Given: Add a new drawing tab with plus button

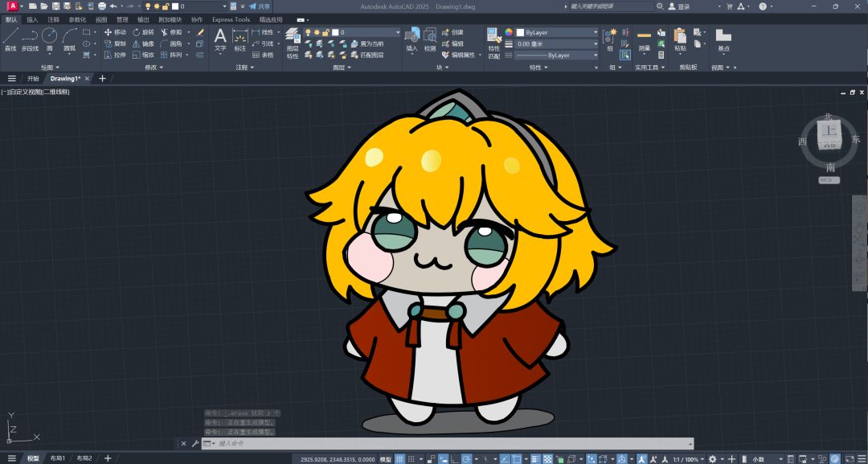Looking at the screenshot, I should [102, 79].
